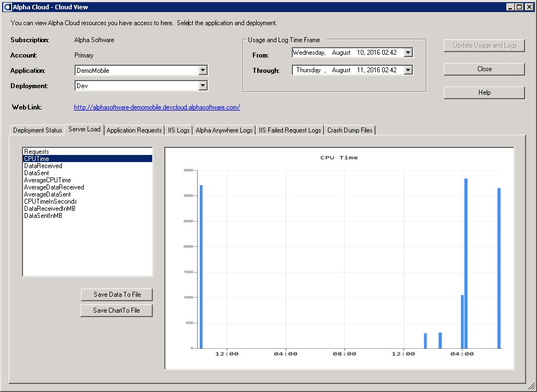
Task: Open the Deployment dropdown arrow
Action: (x=203, y=85)
